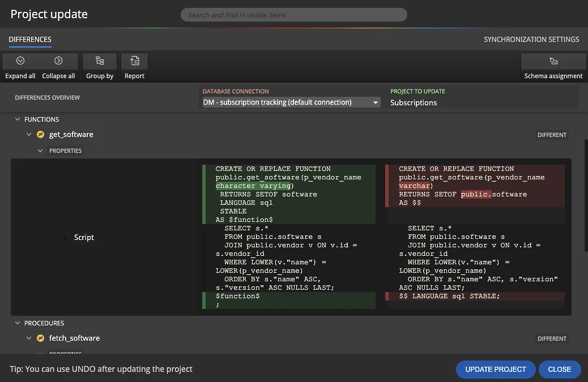Click the DIFFERENCES OVERVIEW label
This screenshot has height=382, width=588.
[47, 97]
